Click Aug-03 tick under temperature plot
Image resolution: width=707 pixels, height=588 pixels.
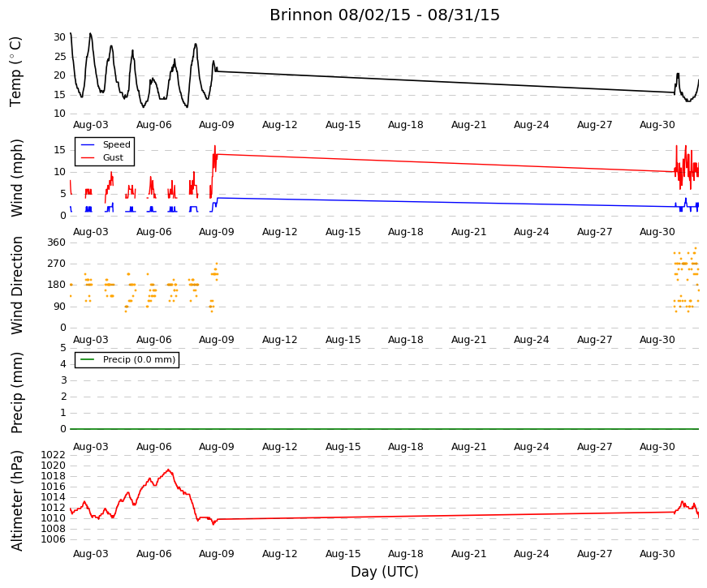(91, 125)
